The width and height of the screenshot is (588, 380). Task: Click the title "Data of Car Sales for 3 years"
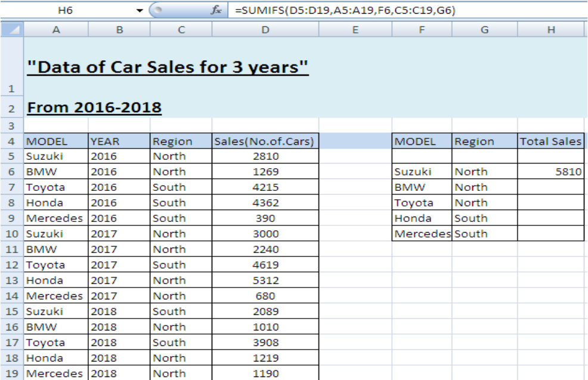point(168,67)
